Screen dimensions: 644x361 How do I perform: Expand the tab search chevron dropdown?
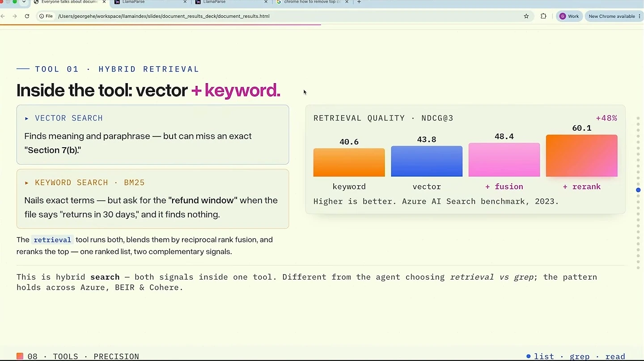(x=24, y=2)
